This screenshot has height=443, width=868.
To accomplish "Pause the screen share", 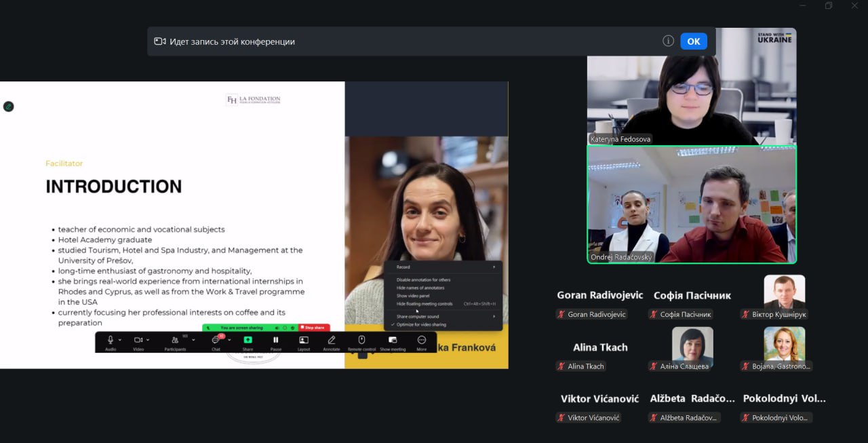I will pos(276,340).
